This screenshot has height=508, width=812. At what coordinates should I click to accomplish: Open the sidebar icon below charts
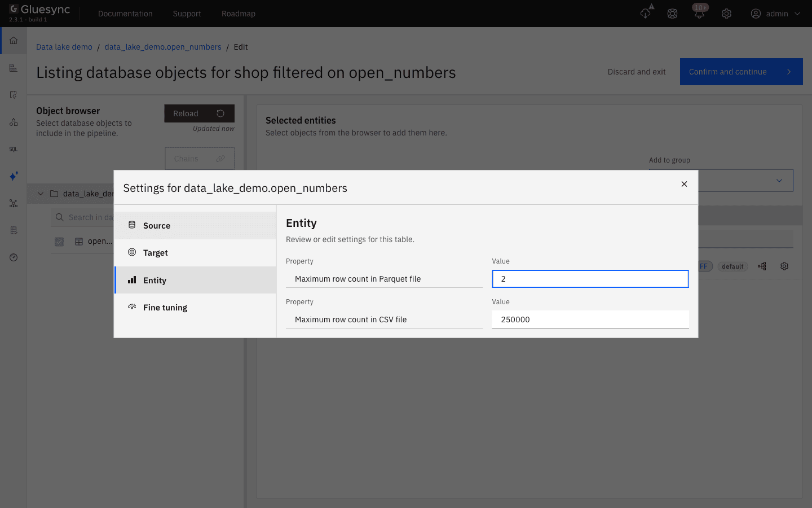14,95
